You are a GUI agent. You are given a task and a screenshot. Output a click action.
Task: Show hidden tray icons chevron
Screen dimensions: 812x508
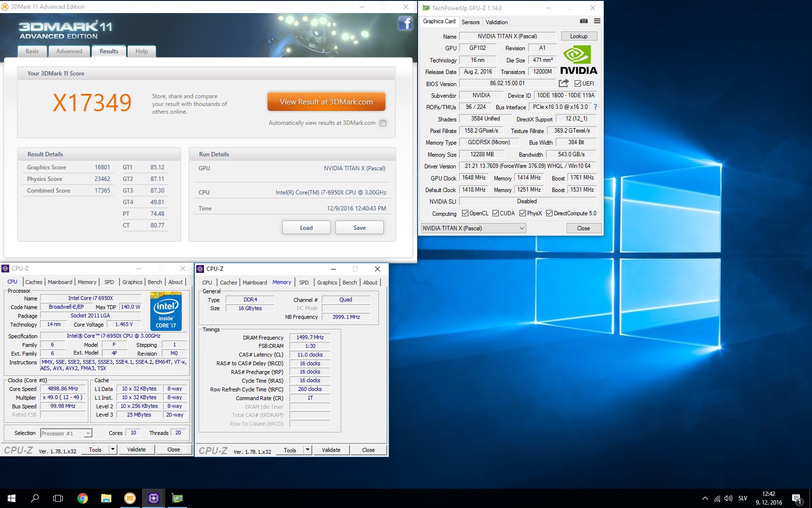tap(705, 498)
